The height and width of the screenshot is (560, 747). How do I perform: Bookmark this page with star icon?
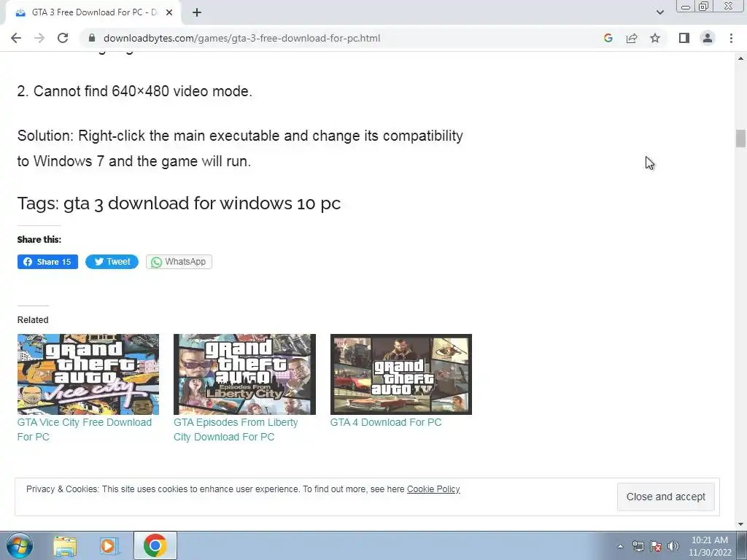655,38
